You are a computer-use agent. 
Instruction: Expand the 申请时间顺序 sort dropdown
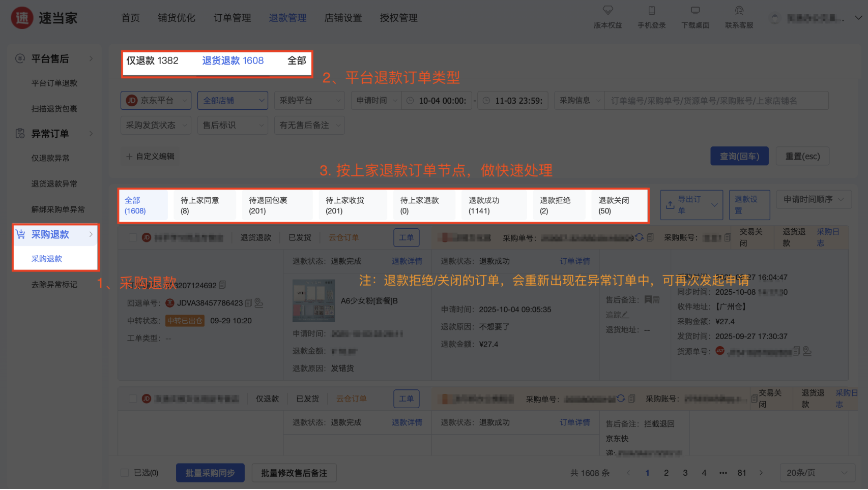pos(814,200)
